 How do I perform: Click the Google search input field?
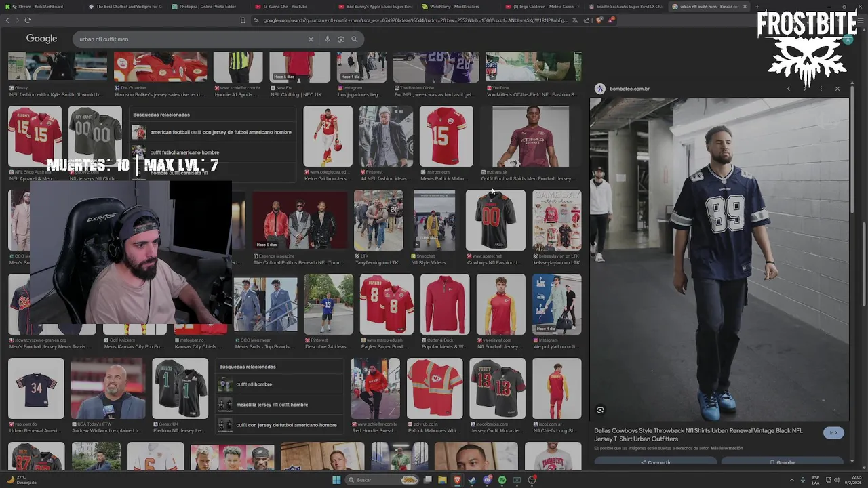click(x=190, y=39)
